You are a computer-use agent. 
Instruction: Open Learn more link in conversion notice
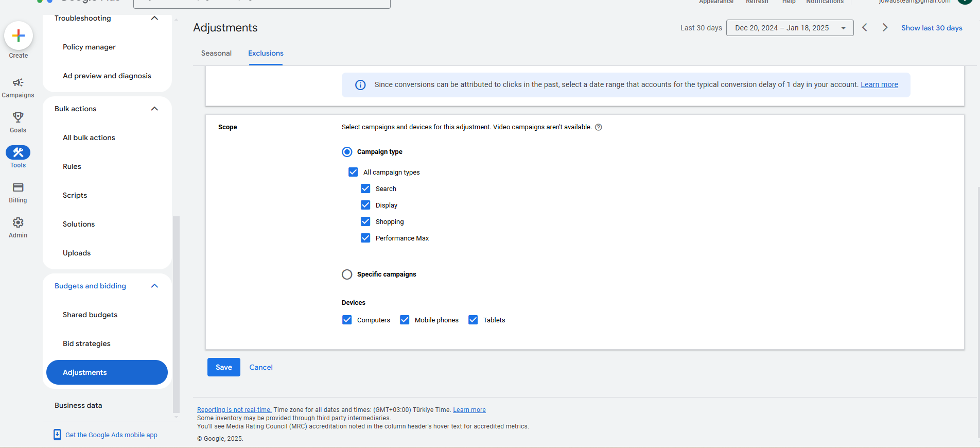pyautogui.click(x=879, y=84)
